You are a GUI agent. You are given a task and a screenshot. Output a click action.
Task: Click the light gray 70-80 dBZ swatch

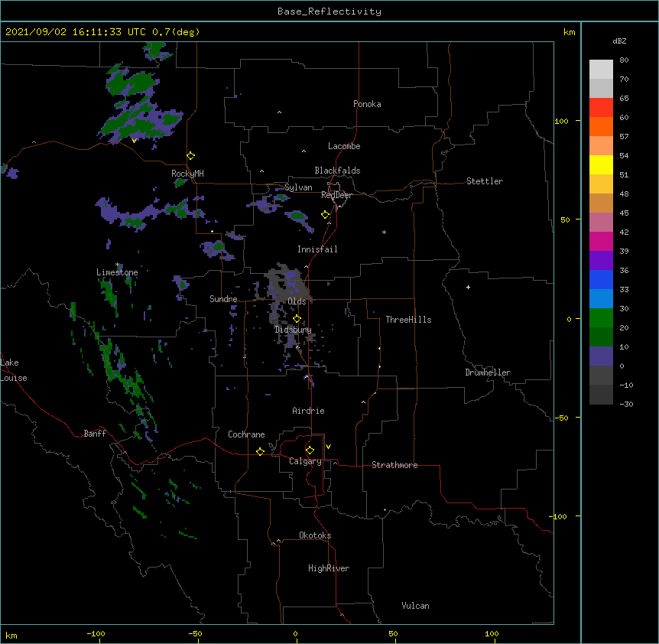tap(601, 69)
